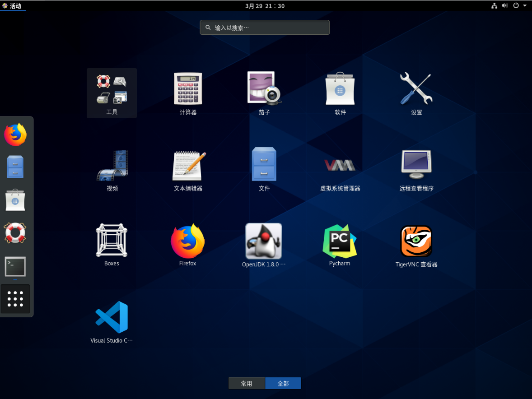
Task: Launch the Boxes app
Action: (x=112, y=245)
